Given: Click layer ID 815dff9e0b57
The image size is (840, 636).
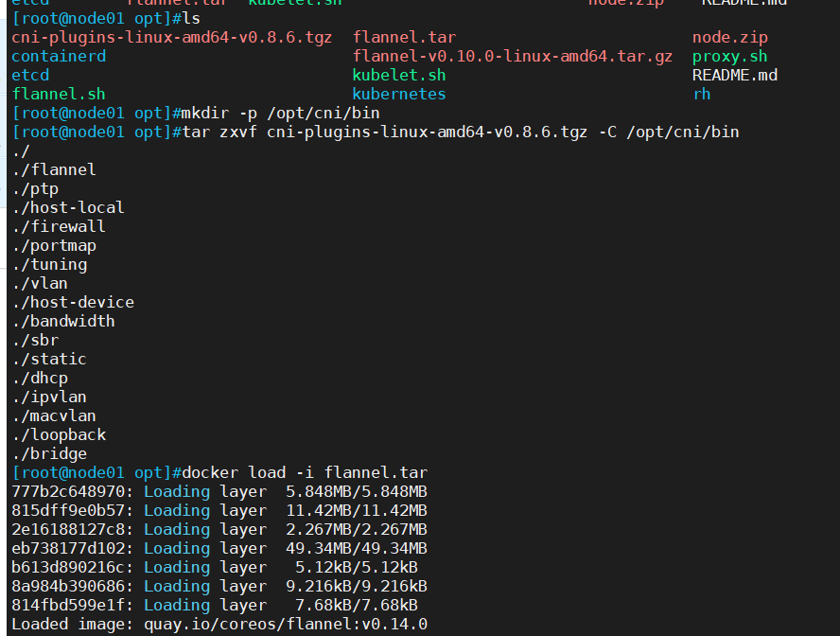Looking at the screenshot, I should click(68, 511).
